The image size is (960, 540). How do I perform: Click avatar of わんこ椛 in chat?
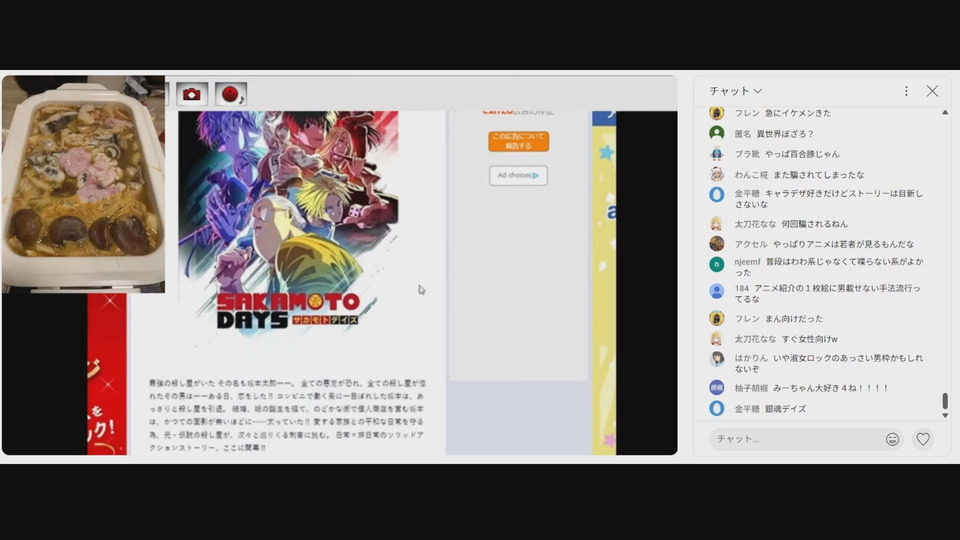pos(717,174)
